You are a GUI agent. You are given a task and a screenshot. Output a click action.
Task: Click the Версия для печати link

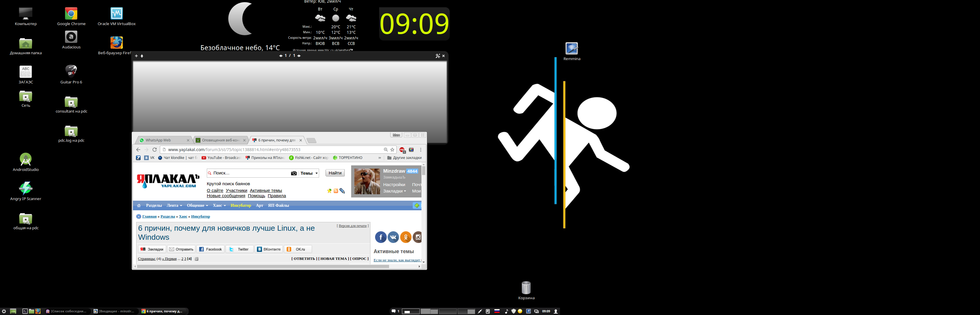coord(353,226)
